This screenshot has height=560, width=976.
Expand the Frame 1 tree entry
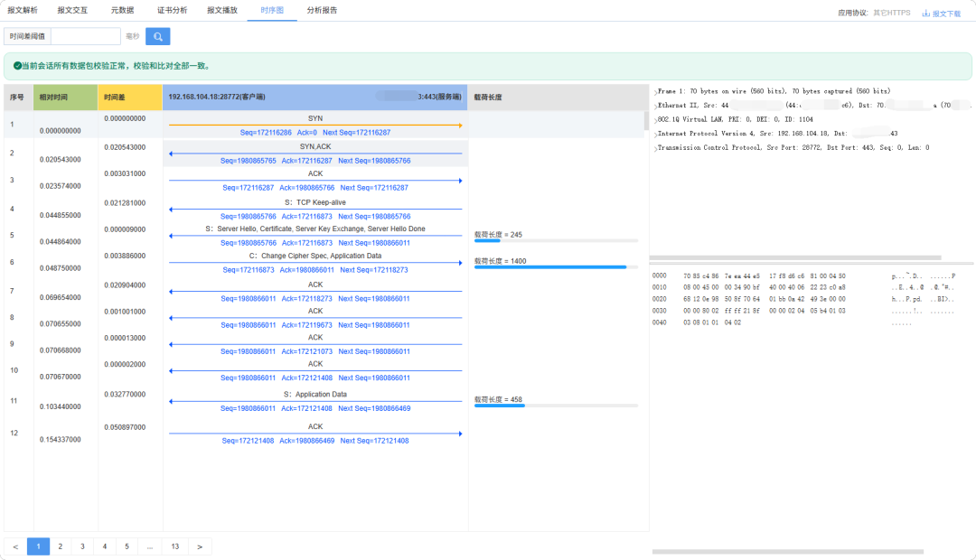point(656,92)
